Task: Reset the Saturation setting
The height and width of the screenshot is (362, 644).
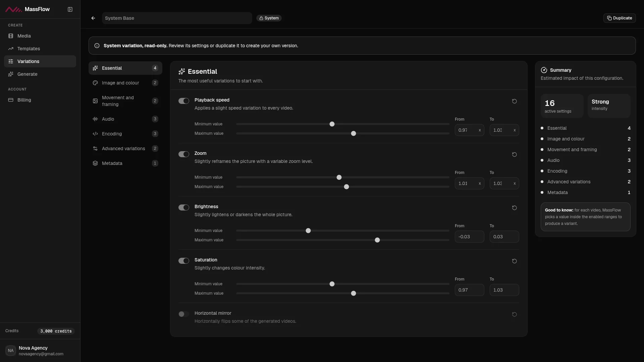Action: click(x=514, y=261)
